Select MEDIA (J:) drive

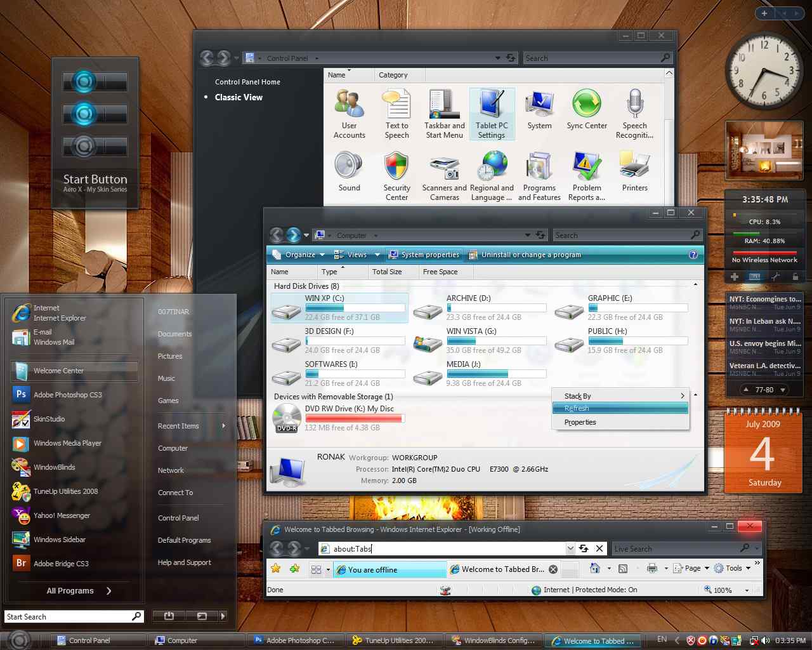480,374
